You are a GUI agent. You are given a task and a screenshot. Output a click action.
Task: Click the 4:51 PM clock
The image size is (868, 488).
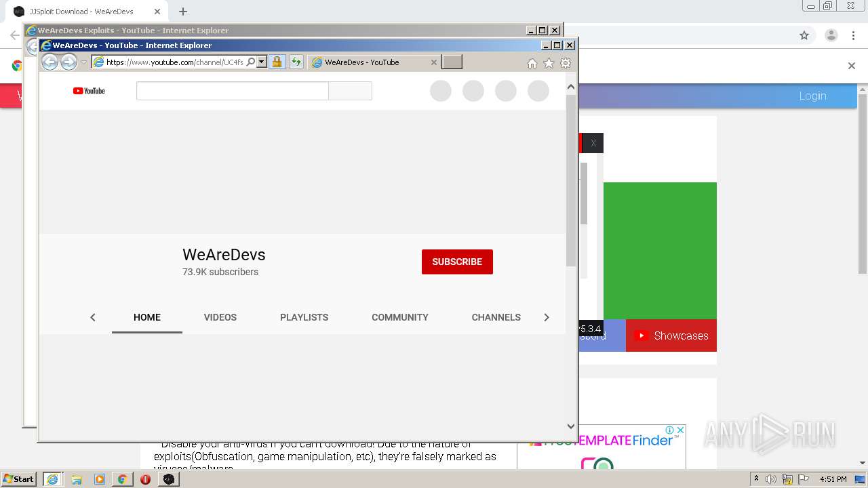(833, 479)
